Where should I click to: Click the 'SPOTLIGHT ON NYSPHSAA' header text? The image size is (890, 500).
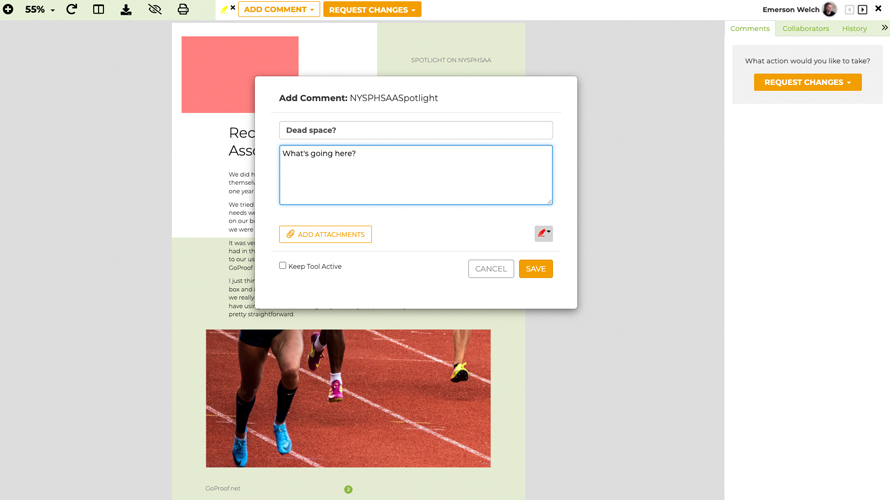click(x=451, y=60)
